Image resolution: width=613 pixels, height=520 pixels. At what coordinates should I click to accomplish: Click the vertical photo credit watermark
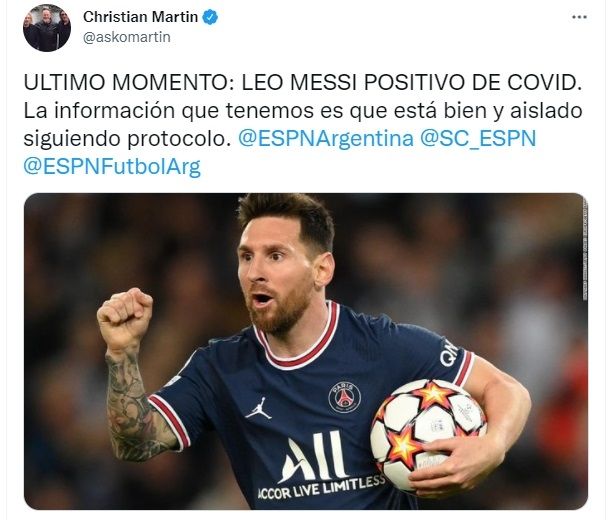(x=585, y=250)
